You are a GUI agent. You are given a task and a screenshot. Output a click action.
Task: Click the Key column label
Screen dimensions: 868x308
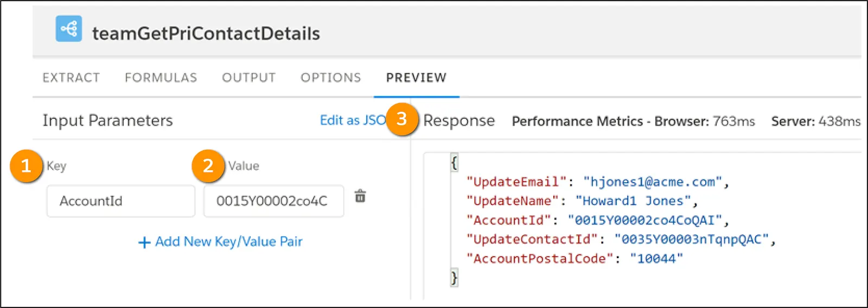tap(56, 166)
